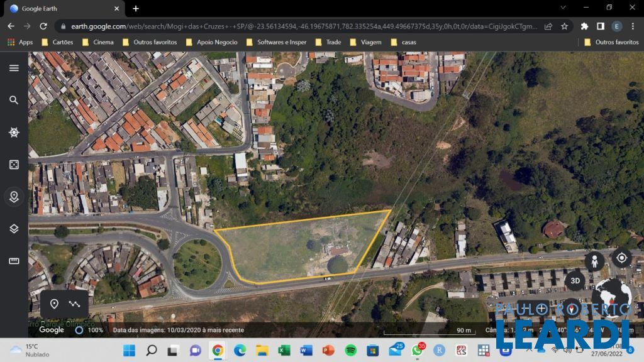644x362 pixels.
Task: Toggle the Chrome side panel
Action: tap(600, 26)
